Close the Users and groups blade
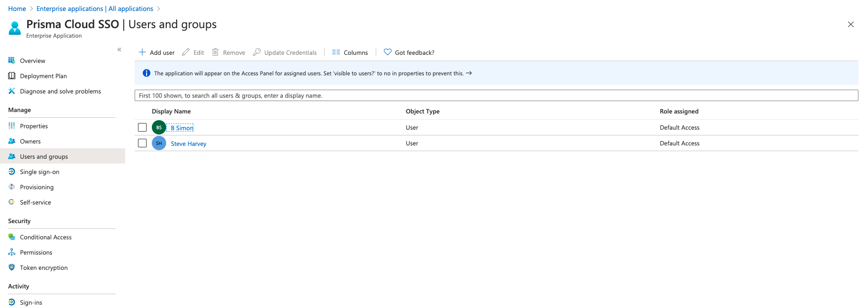Viewport: 868px width, 308px height. 850,24
